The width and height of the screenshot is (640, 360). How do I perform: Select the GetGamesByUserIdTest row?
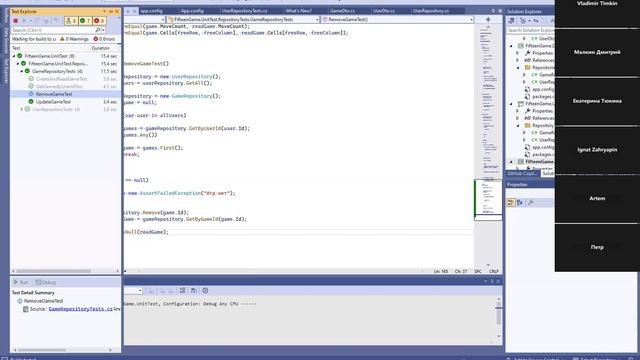pos(65,87)
